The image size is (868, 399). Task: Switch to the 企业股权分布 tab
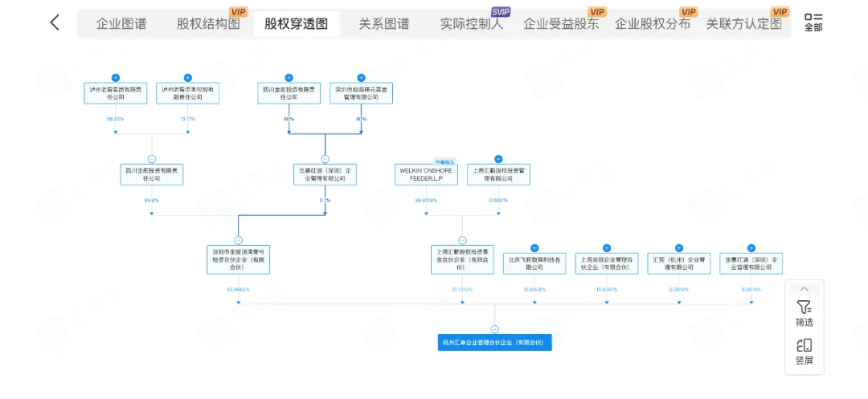tap(653, 24)
